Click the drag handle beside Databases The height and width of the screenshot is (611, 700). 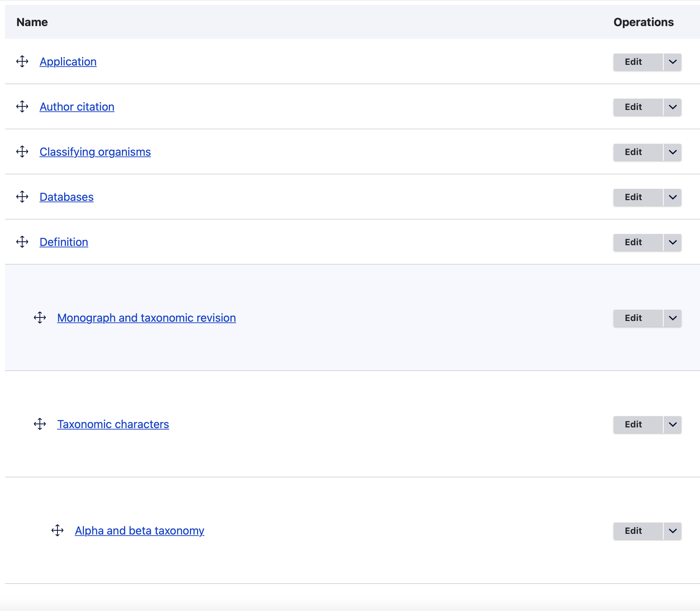(22, 197)
